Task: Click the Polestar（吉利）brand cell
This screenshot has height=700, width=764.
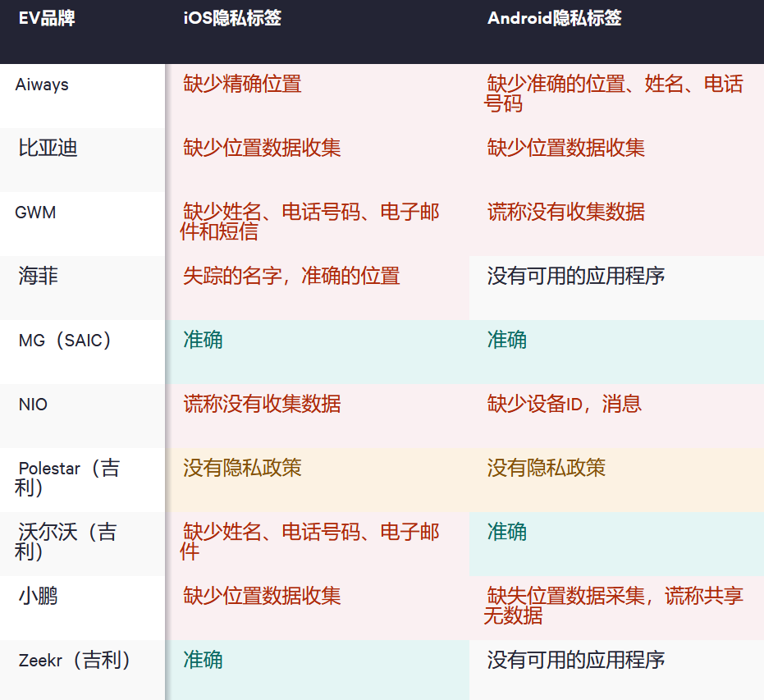Action: pyautogui.click(x=68, y=478)
